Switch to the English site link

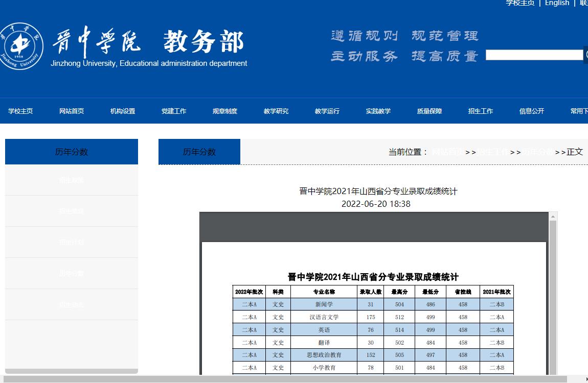click(557, 3)
